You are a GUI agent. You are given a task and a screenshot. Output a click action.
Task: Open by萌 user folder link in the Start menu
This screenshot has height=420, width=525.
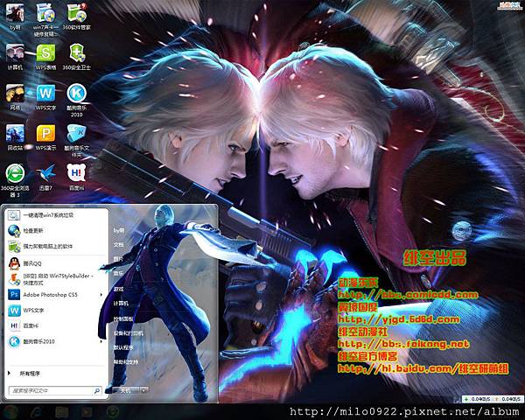pyautogui.click(x=119, y=230)
